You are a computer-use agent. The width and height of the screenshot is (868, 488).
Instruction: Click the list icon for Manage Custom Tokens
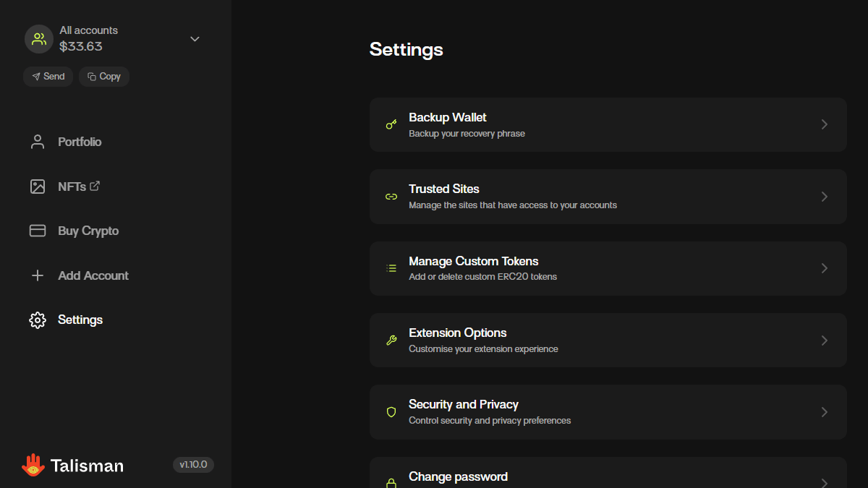coord(391,268)
